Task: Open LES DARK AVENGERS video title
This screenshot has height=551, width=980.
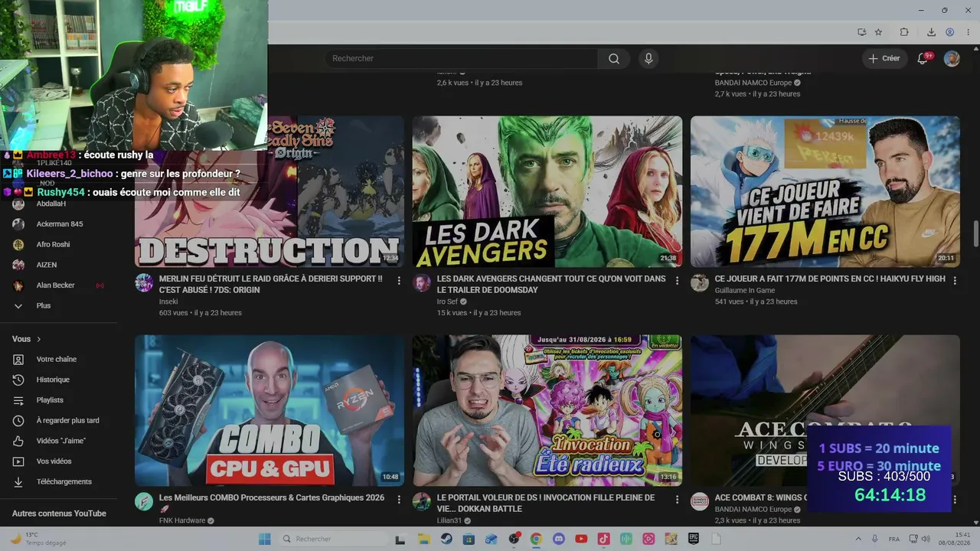Action: [x=551, y=285]
